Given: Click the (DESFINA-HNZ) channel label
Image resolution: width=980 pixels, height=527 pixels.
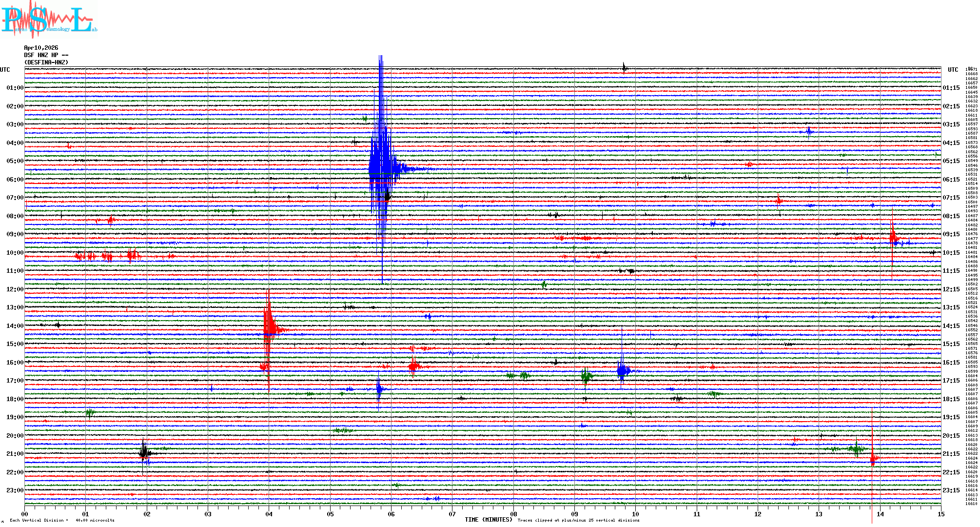Looking at the screenshot, I should (46, 62).
